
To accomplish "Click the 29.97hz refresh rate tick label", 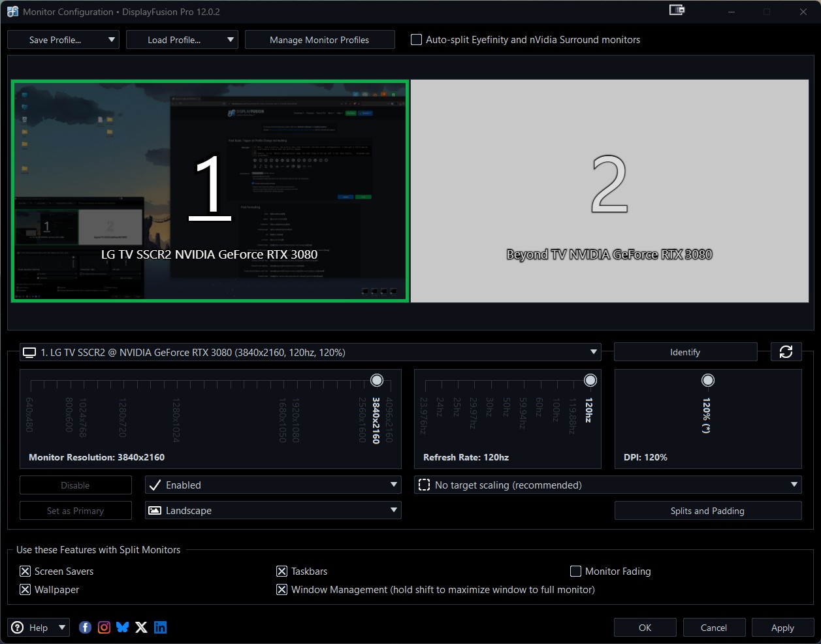I will [x=473, y=413].
